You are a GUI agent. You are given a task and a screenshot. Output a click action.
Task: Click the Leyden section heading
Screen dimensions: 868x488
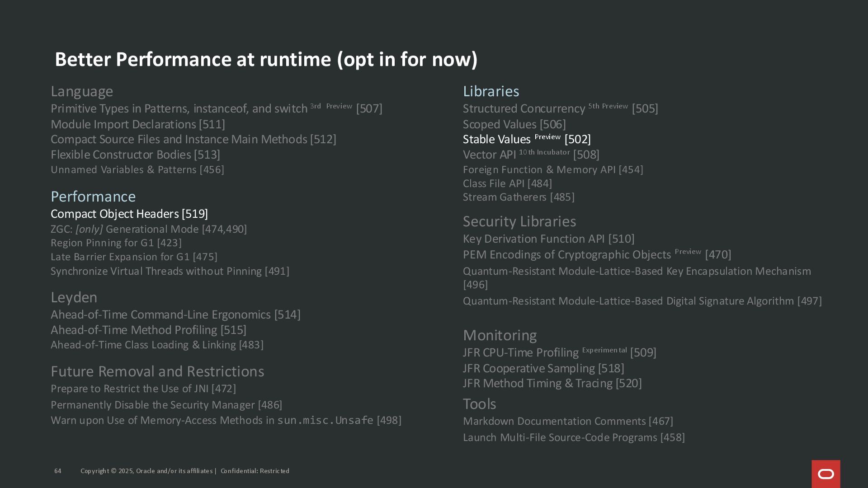pos(74,297)
